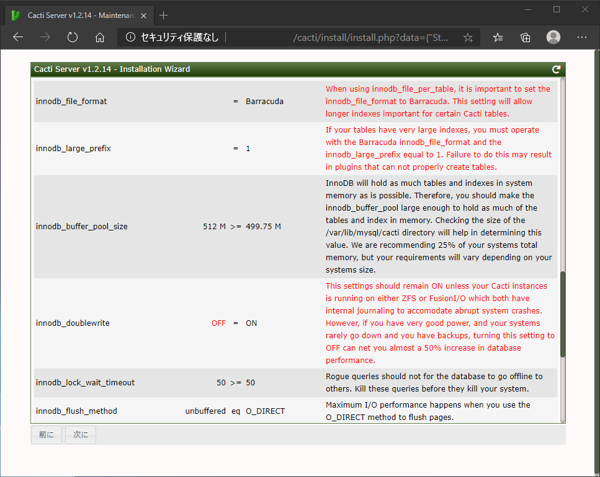600x477 pixels.
Task: Click the innodb_large_prefix setting name
Action: pos(73,148)
